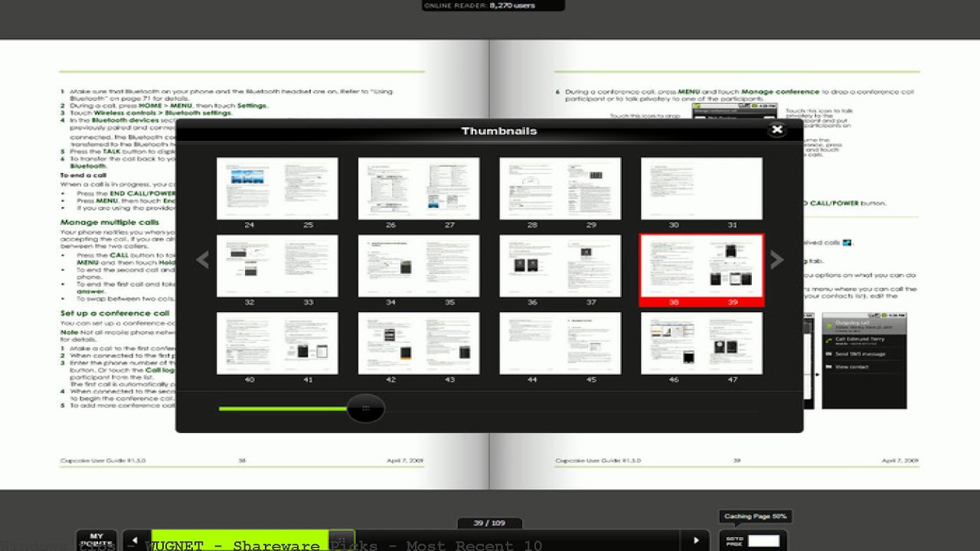Click the thumbnails scroll slider knob
The width and height of the screenshot is (980, 551).
366,409
